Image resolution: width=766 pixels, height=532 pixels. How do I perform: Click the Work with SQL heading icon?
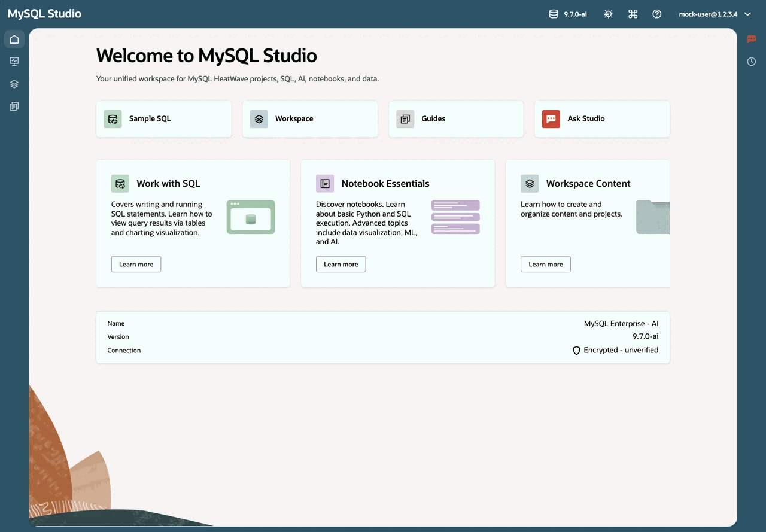(x=120, y=184)
